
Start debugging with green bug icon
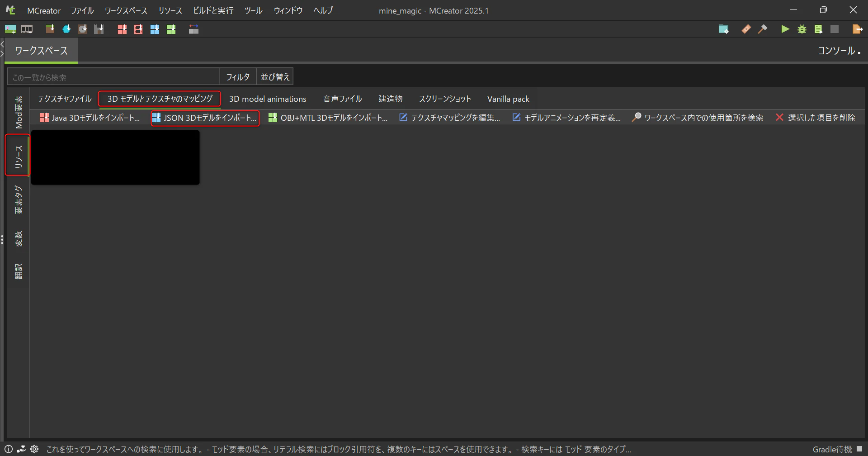coord(802,29)
